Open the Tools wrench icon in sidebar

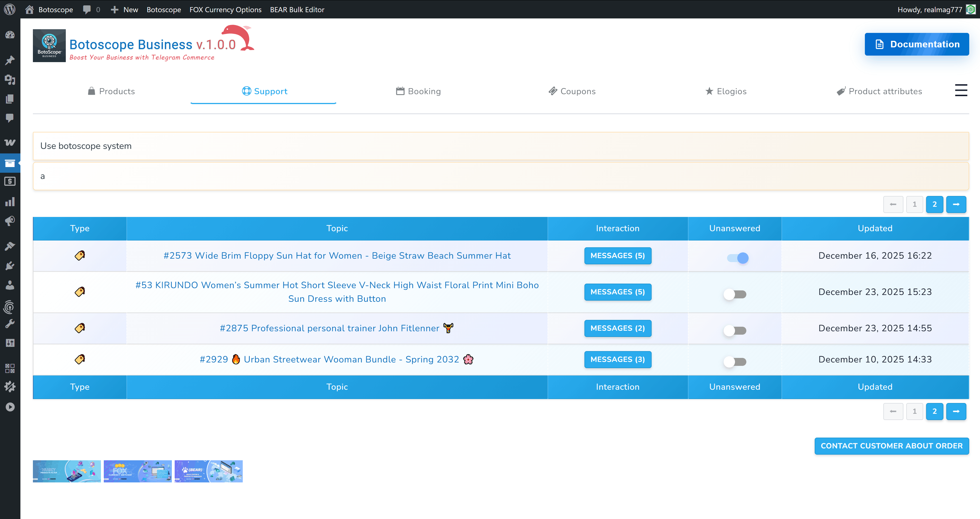click(10, 323)
